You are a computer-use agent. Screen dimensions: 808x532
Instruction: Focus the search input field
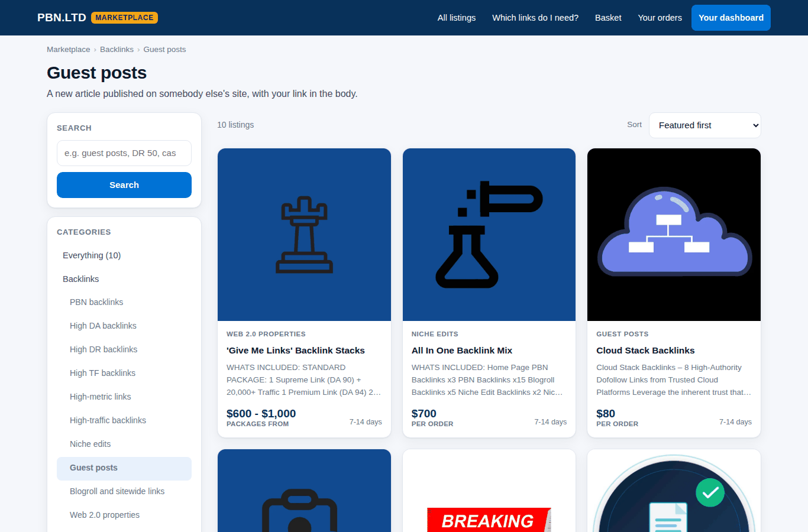(124, 153)
